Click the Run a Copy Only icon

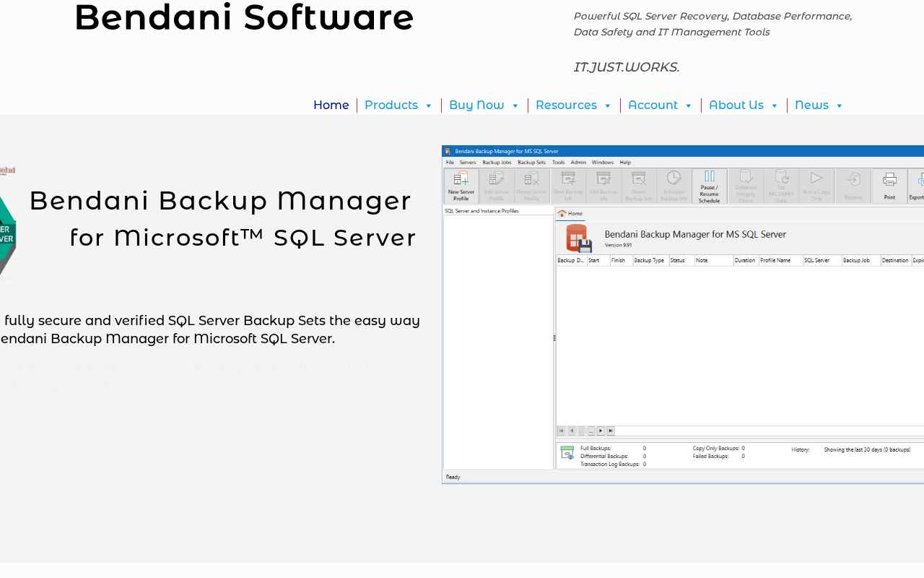coord(816,186)
